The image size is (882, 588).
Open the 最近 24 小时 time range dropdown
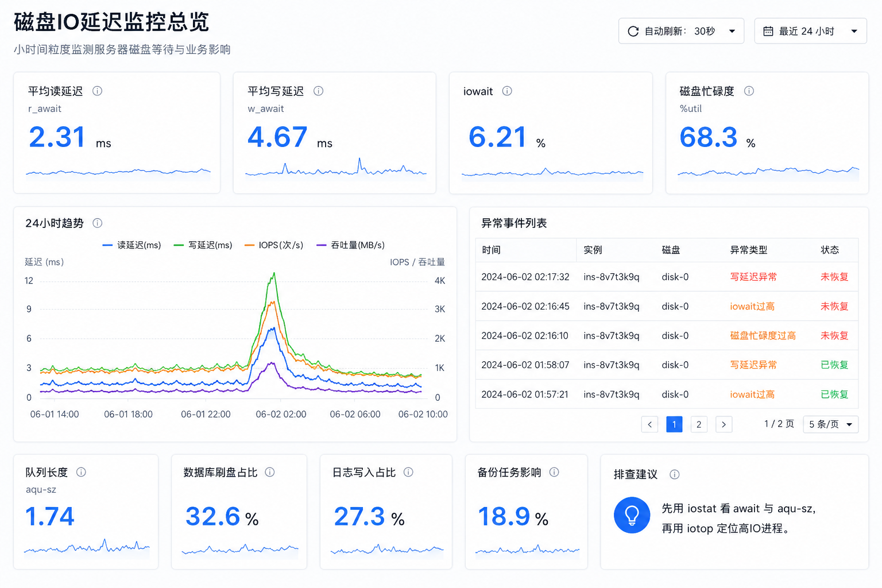point(810,31)
